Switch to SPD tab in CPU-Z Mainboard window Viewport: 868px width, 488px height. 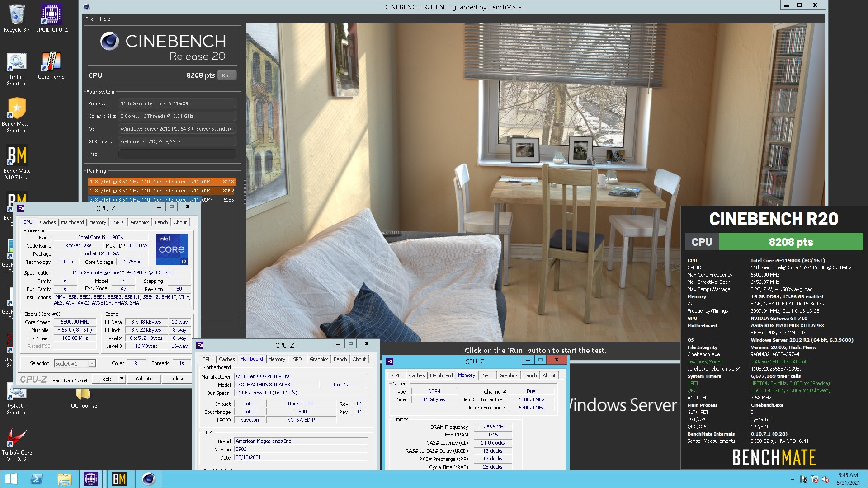pyautogui.click(x=297, y=359)
